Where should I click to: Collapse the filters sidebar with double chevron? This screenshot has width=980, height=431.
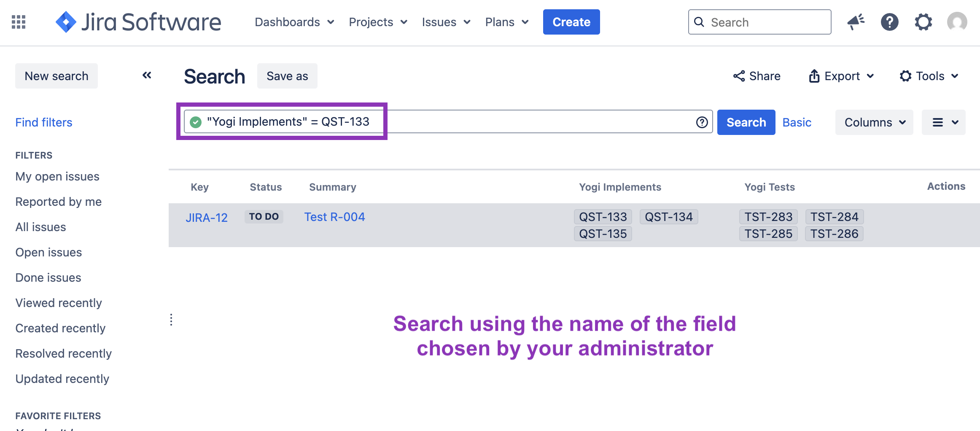pyautogui.click(x=147, y=75)
